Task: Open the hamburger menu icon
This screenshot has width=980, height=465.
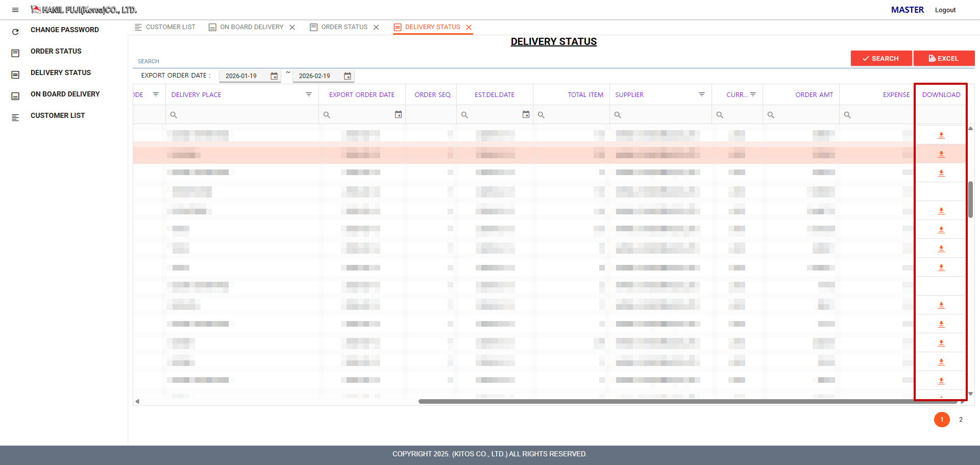Action: pos(15,10)
